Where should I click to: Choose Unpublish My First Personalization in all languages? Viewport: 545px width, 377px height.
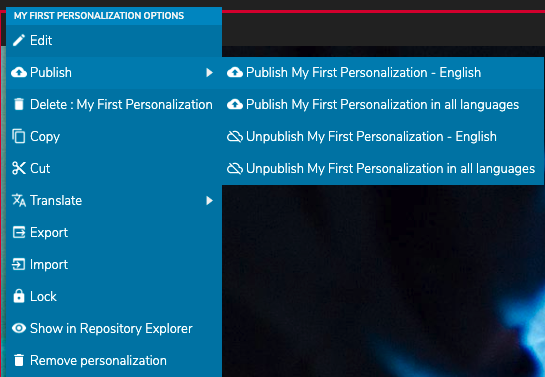[x=383, y=168]
